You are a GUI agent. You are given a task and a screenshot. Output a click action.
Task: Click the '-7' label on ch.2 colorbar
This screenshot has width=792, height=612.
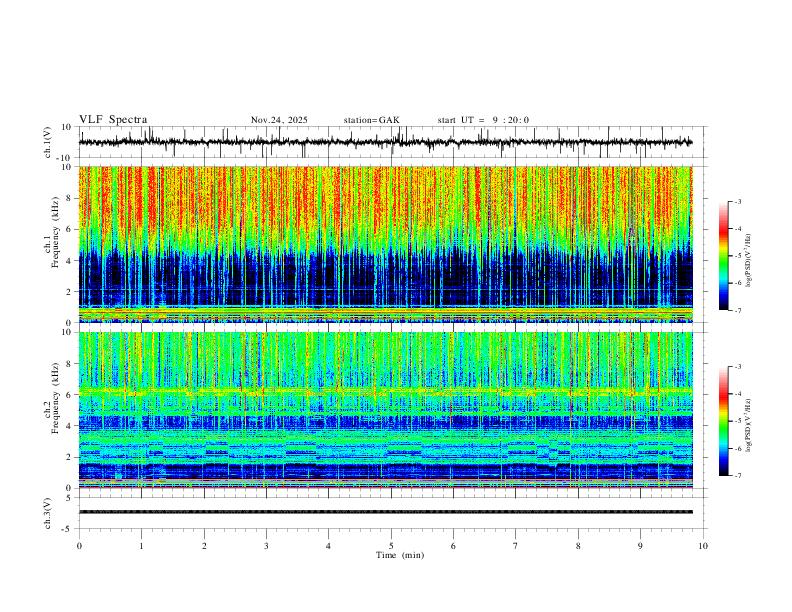tap(738, 475)
